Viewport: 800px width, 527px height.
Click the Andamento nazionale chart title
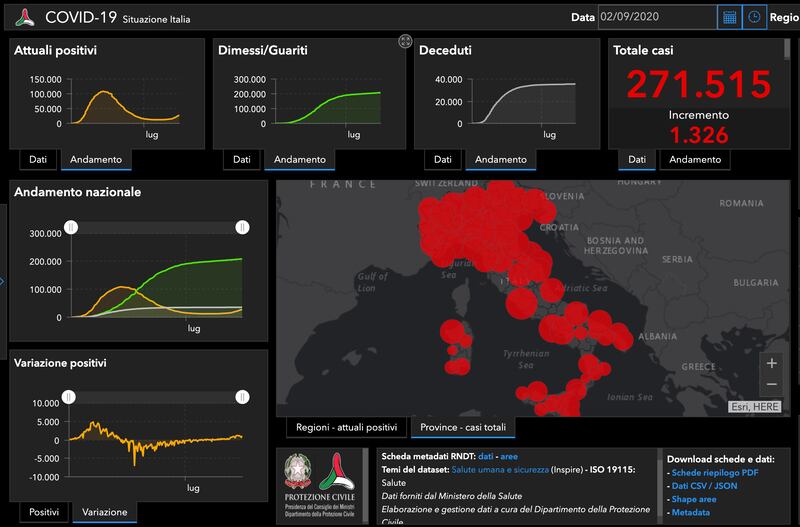tap(78, 192)
